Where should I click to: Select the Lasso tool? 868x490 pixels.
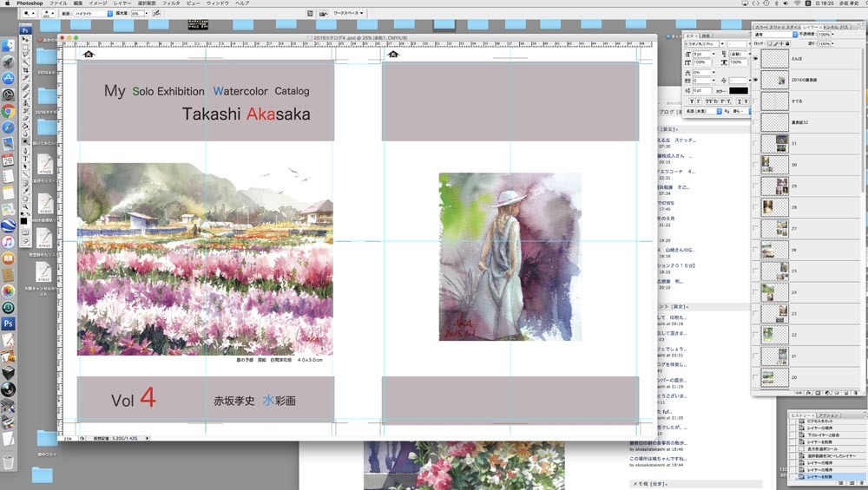[25, 54]
